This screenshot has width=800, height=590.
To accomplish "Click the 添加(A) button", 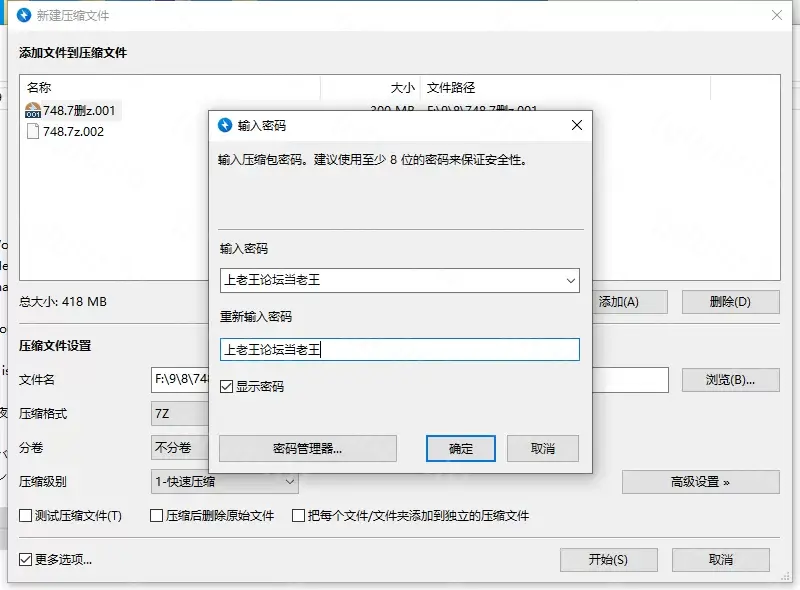I will click(630, 302).
